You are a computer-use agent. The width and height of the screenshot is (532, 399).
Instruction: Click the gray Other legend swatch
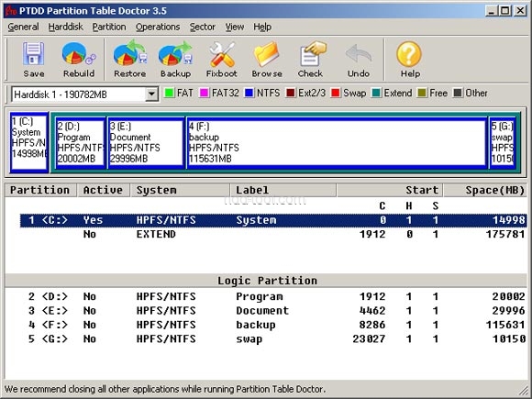tap(458, 93)
